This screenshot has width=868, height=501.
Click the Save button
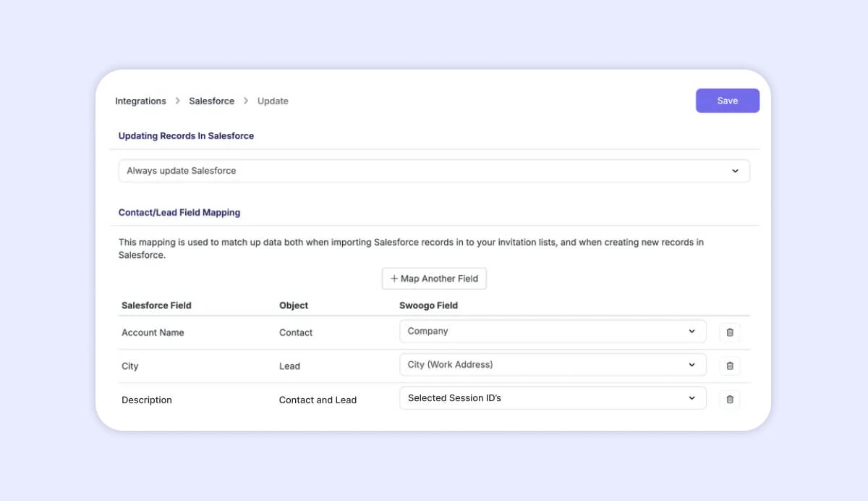click(x=728, y=101)
